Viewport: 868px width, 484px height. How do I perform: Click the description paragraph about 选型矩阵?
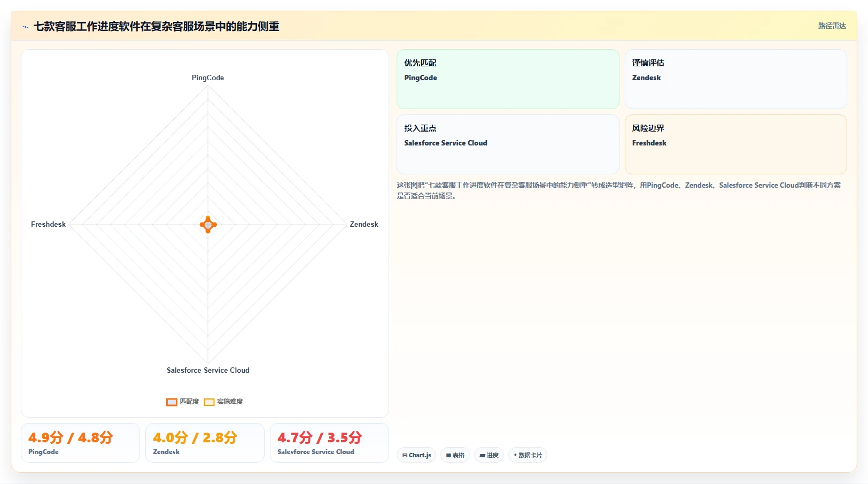619,190
